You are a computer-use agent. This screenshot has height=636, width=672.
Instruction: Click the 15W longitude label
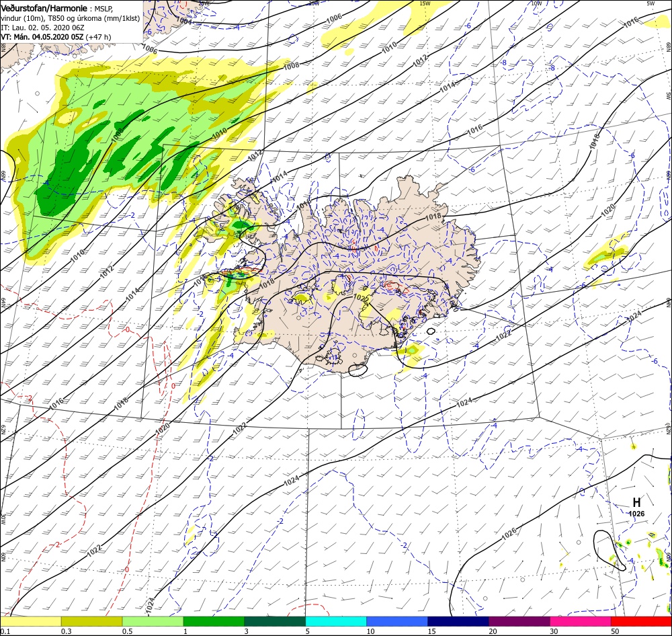(x=425, y=3)
